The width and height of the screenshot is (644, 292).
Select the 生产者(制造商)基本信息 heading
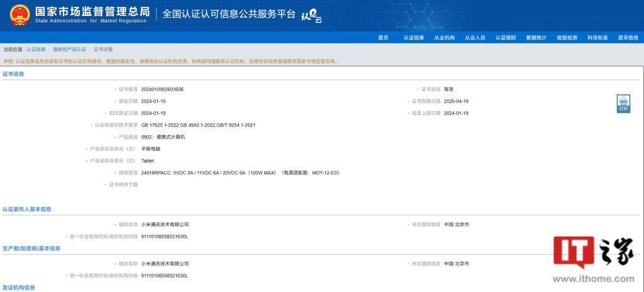[x=31, y=249]
